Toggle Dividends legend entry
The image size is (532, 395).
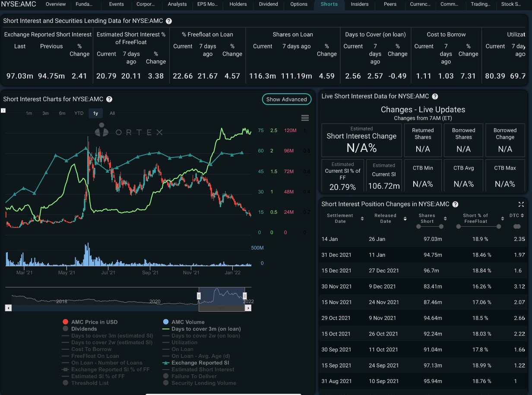click(x=80, y=329)
